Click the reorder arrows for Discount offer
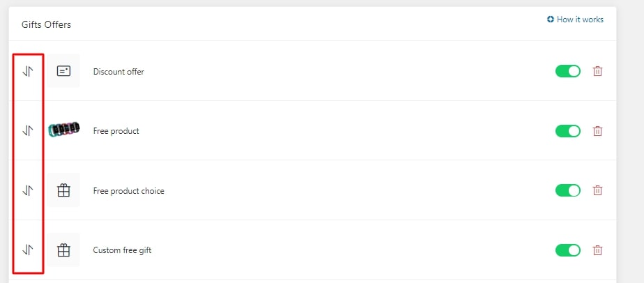The height and width of the screenshot is (283, 644). click(28, 71)
